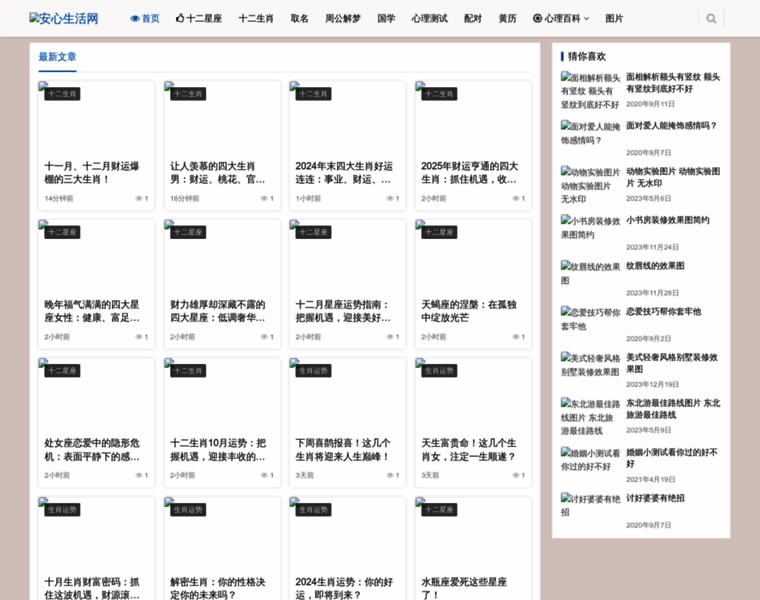The image size is (760, 600).
Task: Click the 安心生活网 site logo
Action: [x=64, y=18]
